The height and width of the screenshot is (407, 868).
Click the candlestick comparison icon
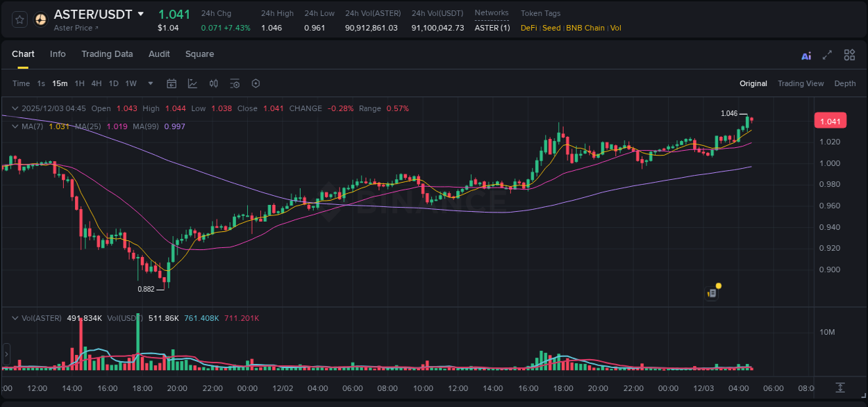point(213,83)
